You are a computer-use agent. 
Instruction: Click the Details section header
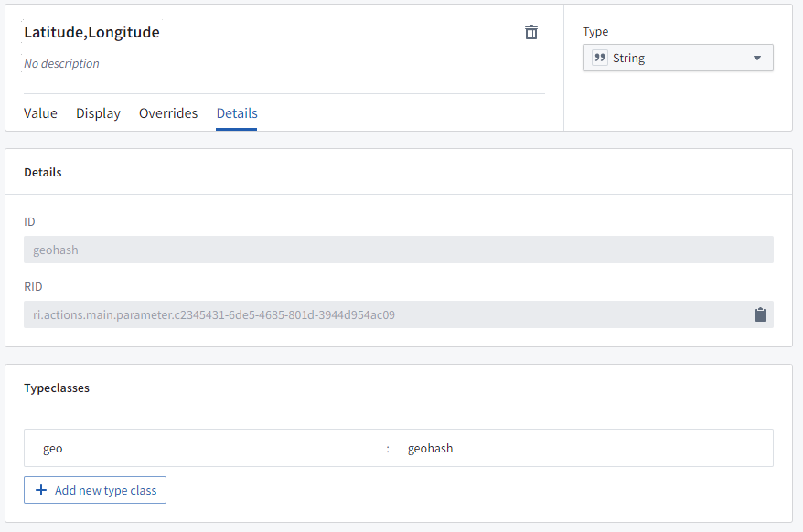click(x=43, y=171)
